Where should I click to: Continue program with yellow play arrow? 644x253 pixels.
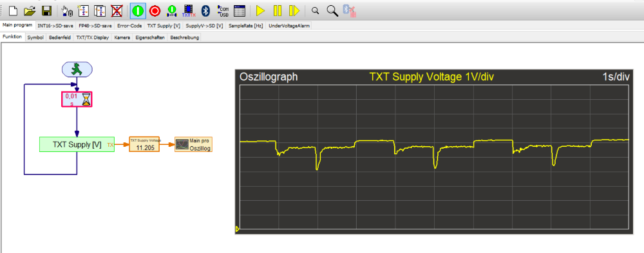point(260,11)
